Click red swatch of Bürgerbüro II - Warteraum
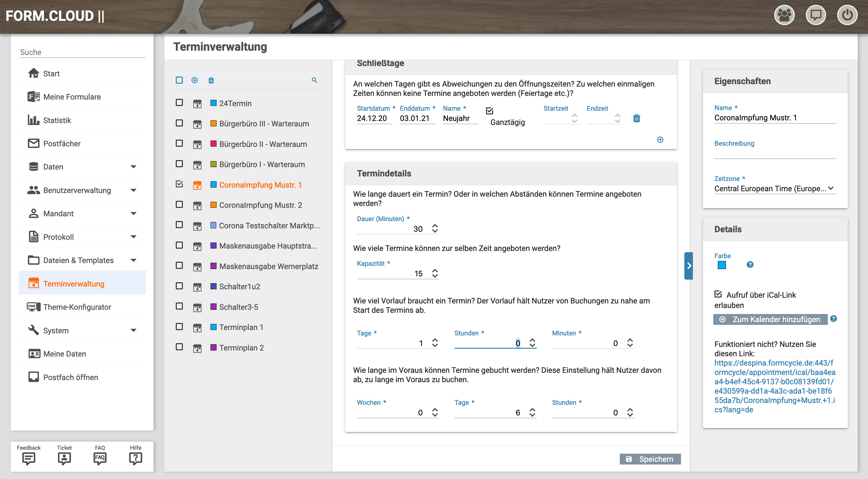868x479 pixels. point(213,143)
